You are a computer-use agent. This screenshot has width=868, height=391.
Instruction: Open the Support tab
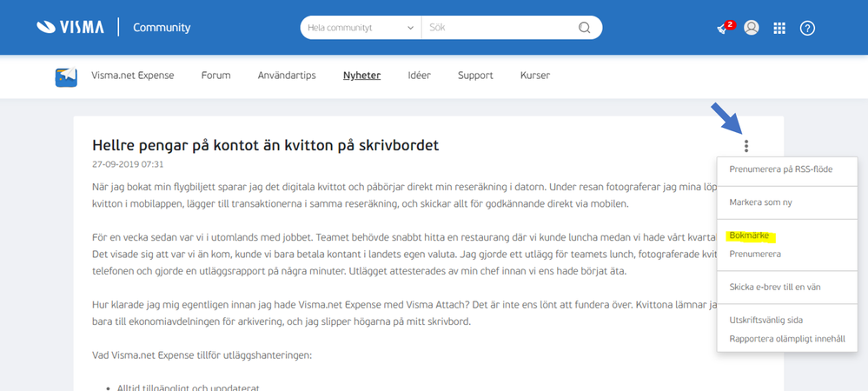tap(475, 76)
